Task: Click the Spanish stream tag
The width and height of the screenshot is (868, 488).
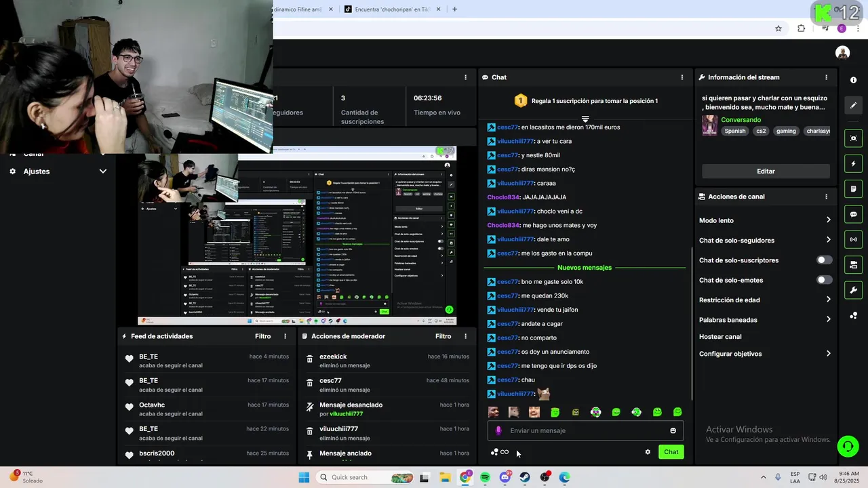Action: 734,131
